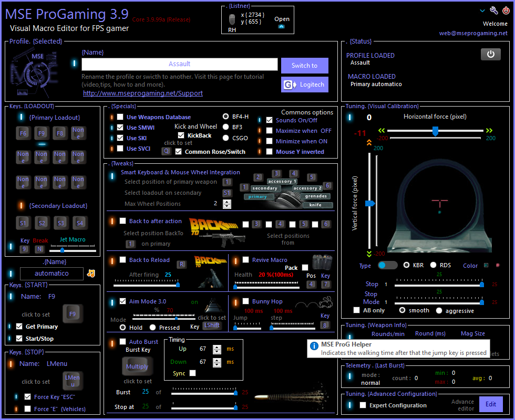This screenshot has height=420, width=515.
Task: Choose aggressive stop mode
Action: pyautogui.click(x=439, y=310)
